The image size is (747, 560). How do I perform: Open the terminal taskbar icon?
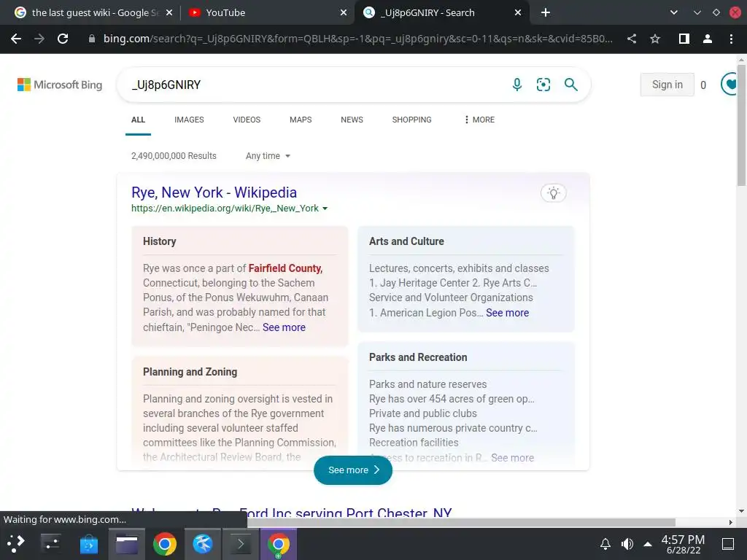click(241, 543)
